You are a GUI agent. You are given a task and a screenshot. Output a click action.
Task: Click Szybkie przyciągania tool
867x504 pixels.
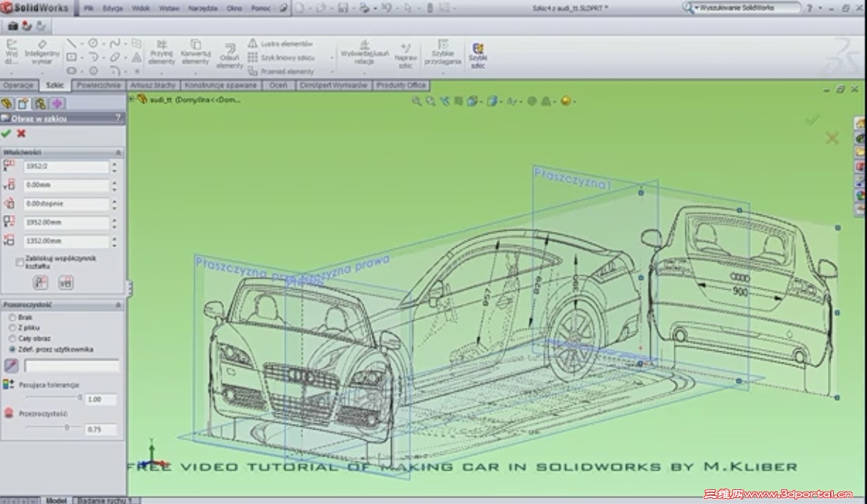(x=442, y=53)
